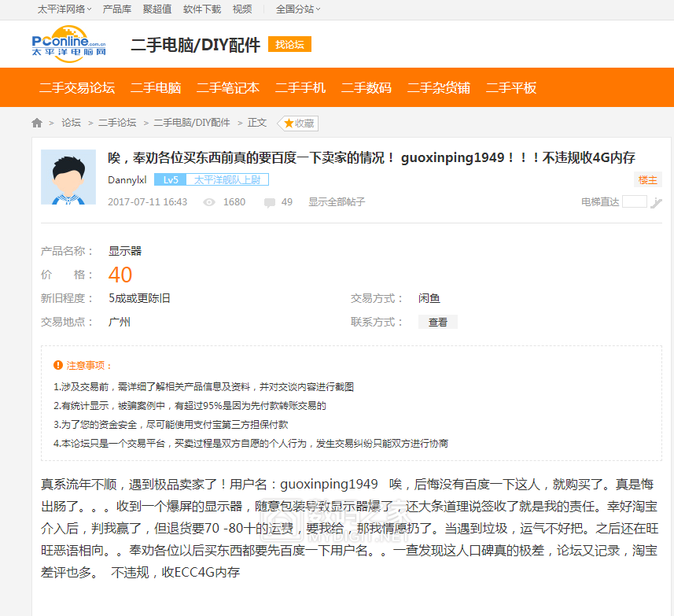The image size is (674, 616).
Task: Click notice line 1 about 截图
Action: pyautogui.click(x=204, y=387)
